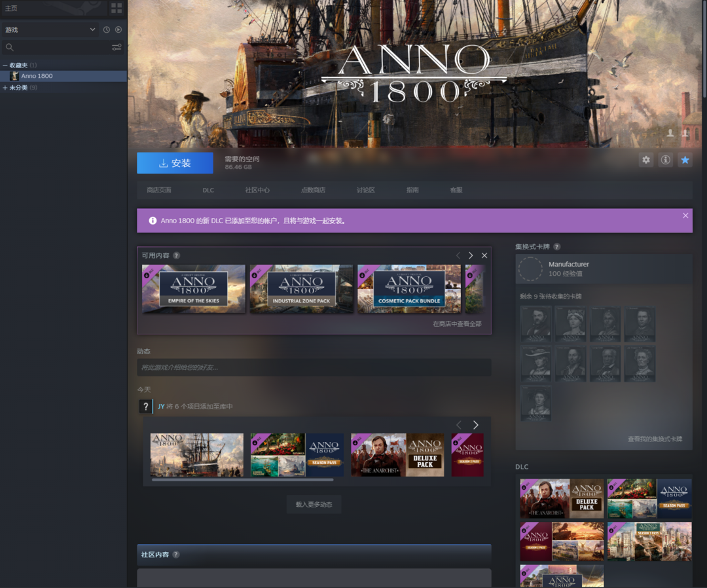Click the 在商店中查看全部 link
The width and height of the screenshot is (707, 588).
[x=456, y=323]
